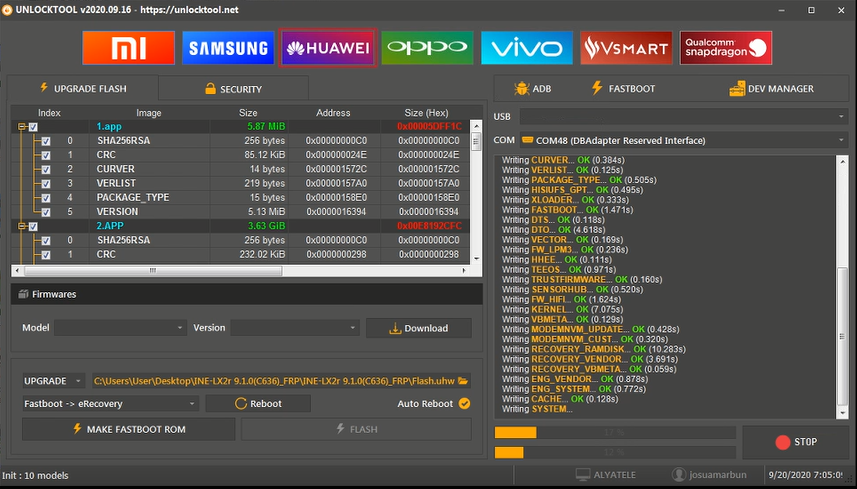857x489 pixels.
Task: Collapse the 1.app tree node
Action: tap(21, 127)
